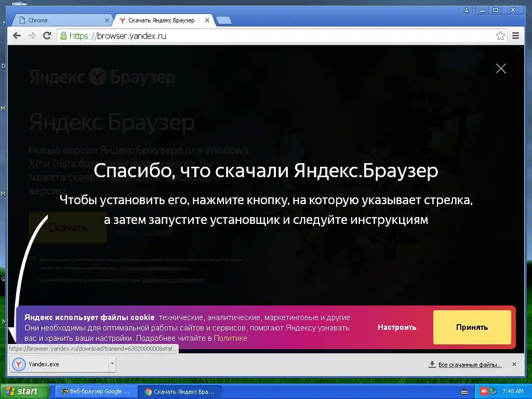Image resolution: width=532 pixels, height=399 pixels.
Task: Click the Яндекс использует файлы cookie text
Action: 89,317
